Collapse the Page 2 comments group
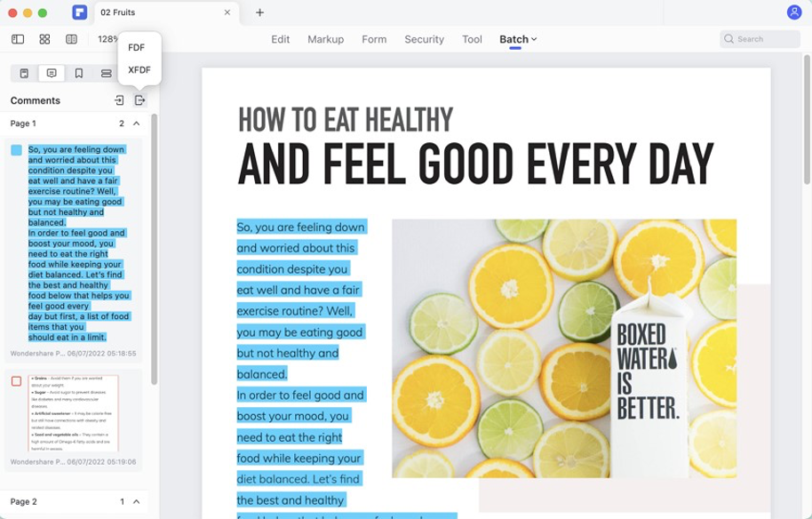Screen dimensions: 812x519 coord(137,502)
